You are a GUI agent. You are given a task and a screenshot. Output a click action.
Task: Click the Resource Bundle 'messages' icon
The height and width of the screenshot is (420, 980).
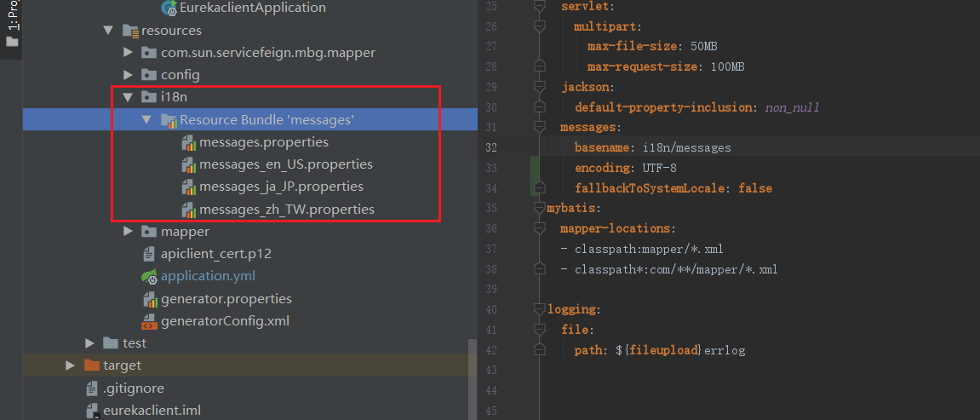point(169,120)
